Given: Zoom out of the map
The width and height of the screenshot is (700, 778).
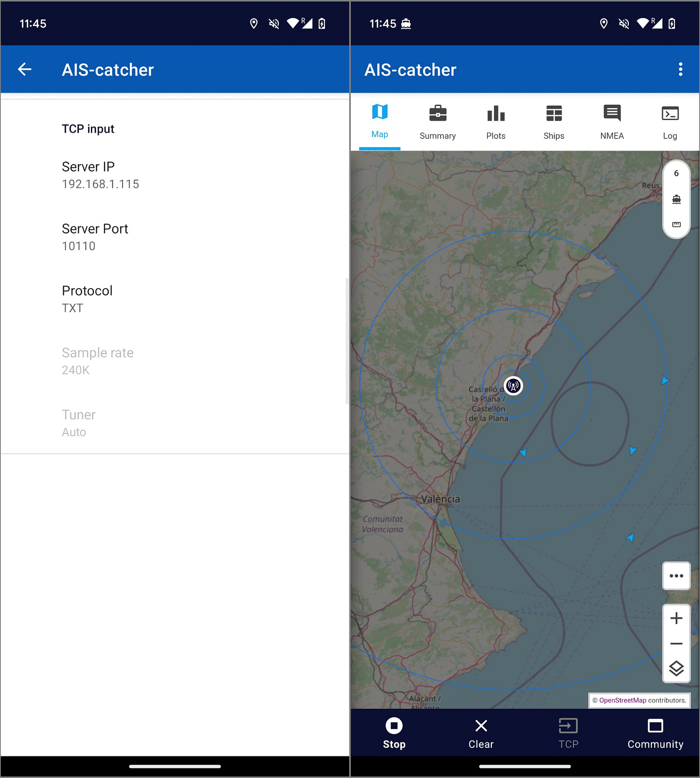Looking at the screenshot, I should point(676,644).
